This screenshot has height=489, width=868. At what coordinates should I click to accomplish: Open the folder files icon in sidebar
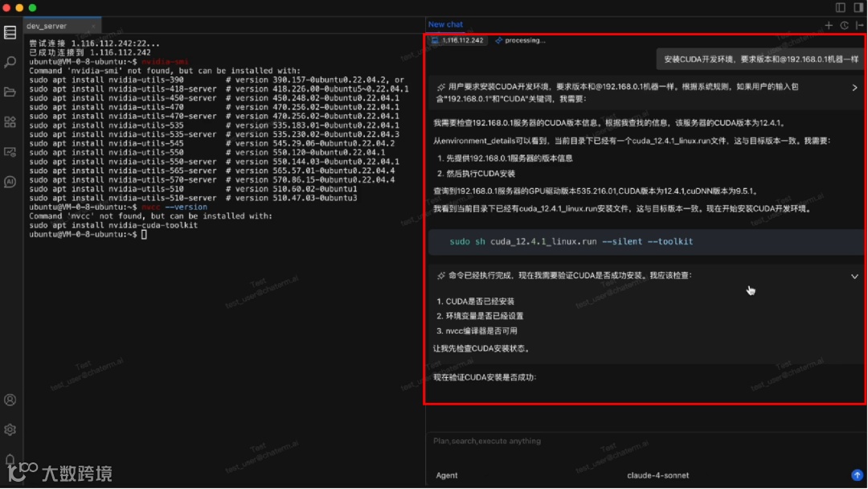pyautogui.click(x=10, y=92)
